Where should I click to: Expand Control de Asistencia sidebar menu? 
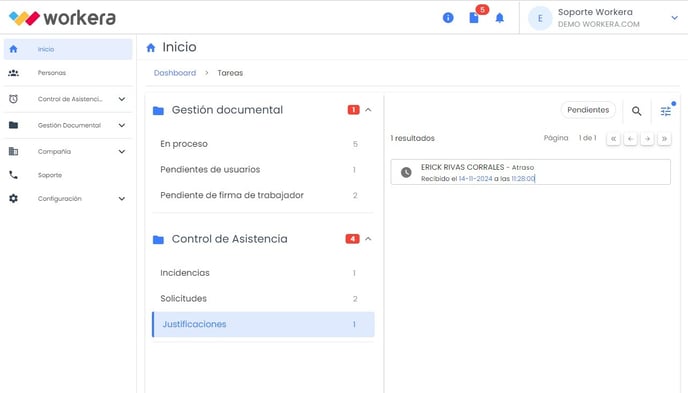click(x=122, y=99)
